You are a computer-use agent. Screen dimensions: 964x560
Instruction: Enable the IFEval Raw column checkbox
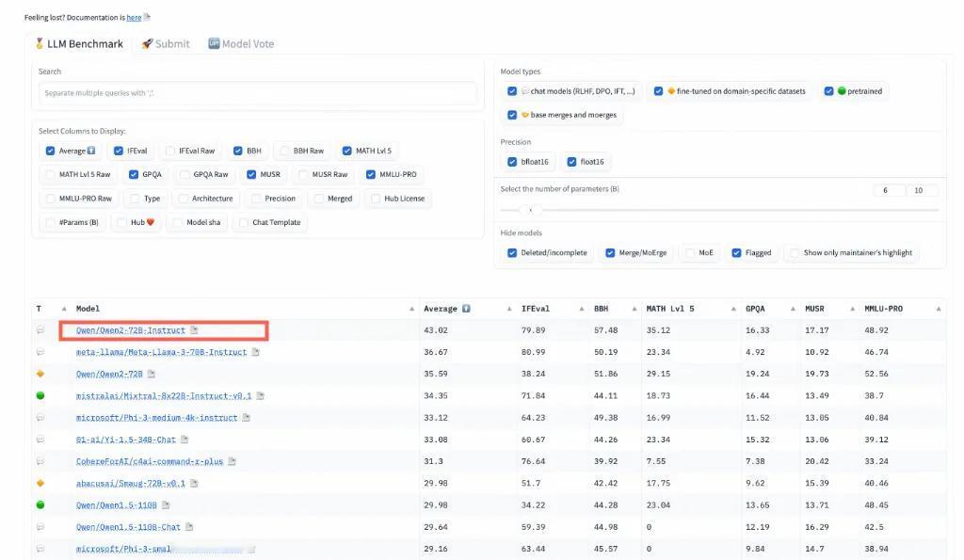point(170,151)
